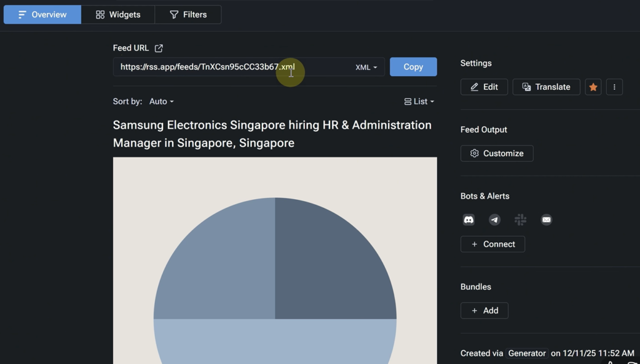The width and height of the screenshot is (640, 364).
Task: Change the List view dropdown
Action: (419, 101)
